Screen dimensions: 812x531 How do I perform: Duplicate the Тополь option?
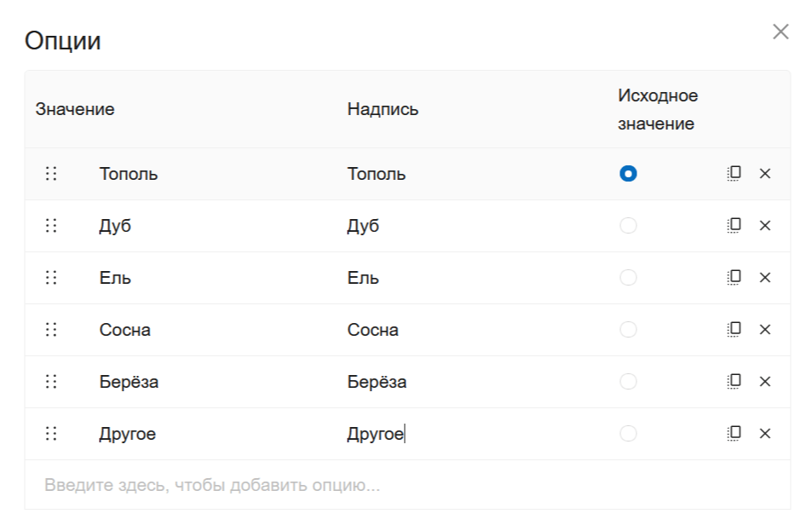[731, 173]
